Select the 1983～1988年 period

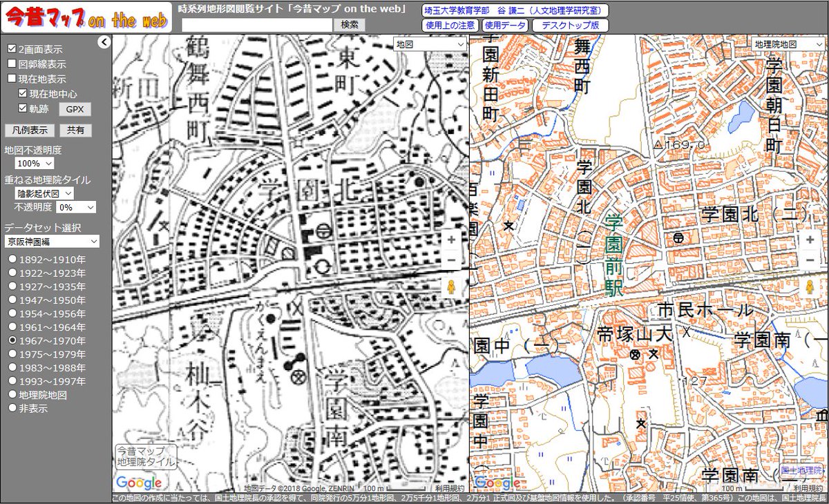tap(12, 368)
